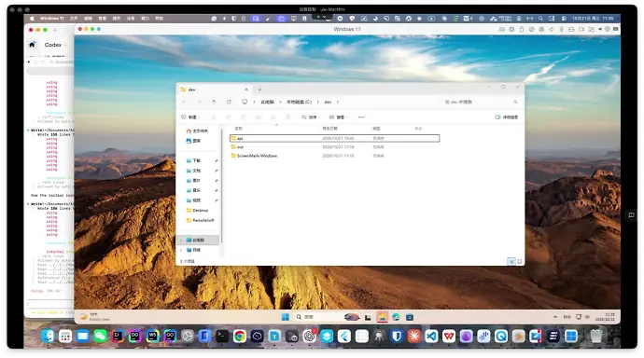Expand the 网络 Network tree node
644x358 pixels.
coord(181,250)
